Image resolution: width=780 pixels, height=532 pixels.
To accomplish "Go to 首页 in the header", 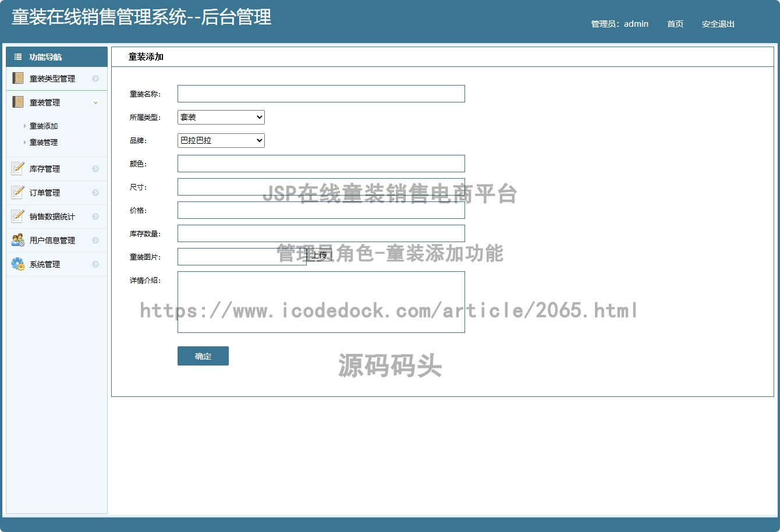I will 675,24.
